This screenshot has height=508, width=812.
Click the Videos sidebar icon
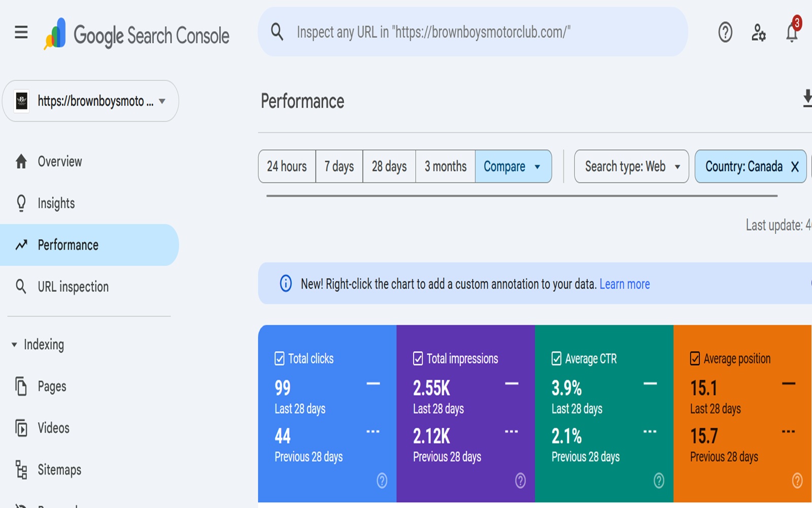(x=21, y=428)
